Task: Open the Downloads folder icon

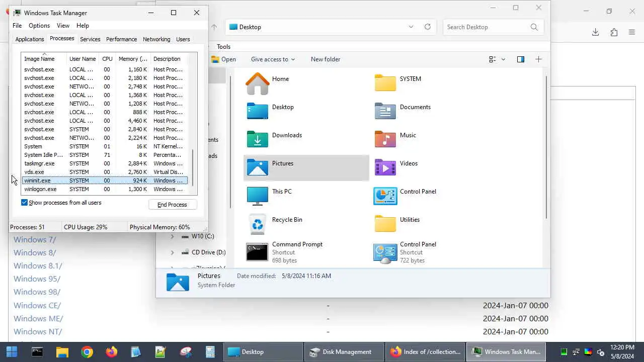Action: click(x=257, y=140)
